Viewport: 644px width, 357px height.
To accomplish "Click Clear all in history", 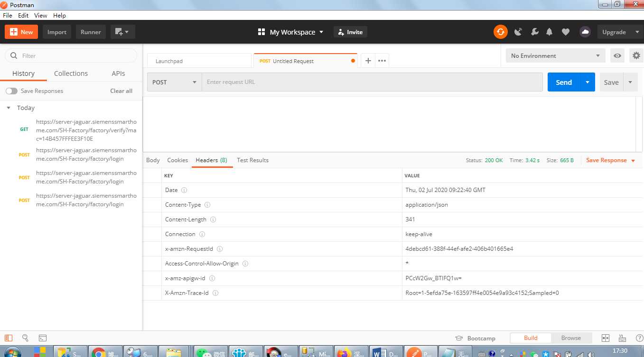I will [121, 91].
